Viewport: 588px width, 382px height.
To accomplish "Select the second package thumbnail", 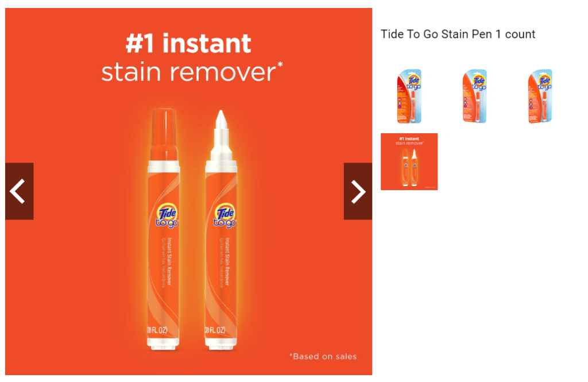I will pyautogui.click(x=475, y=96).
